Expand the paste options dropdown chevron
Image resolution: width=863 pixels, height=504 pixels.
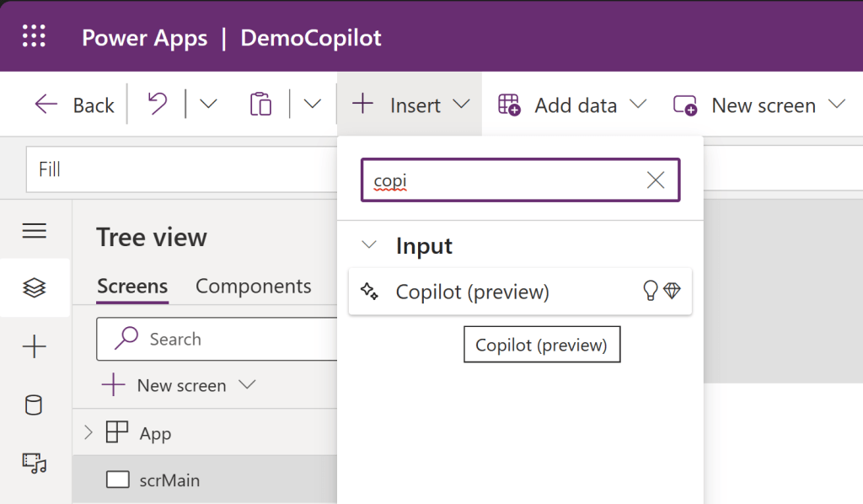click(x=313, y=105)
